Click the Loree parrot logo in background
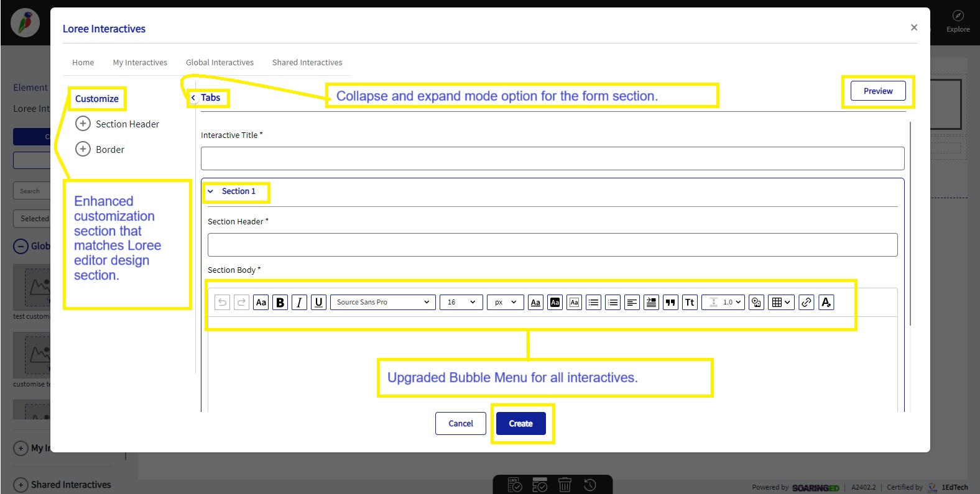Screen dimensions: 980x494 tap(25, 24)
